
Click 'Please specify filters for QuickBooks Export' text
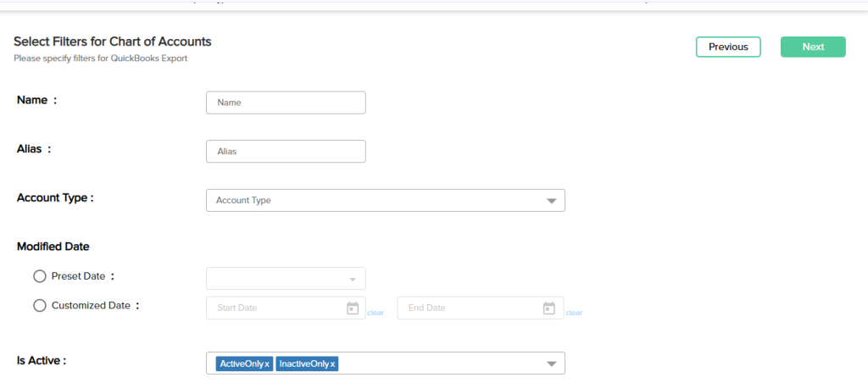100,58
